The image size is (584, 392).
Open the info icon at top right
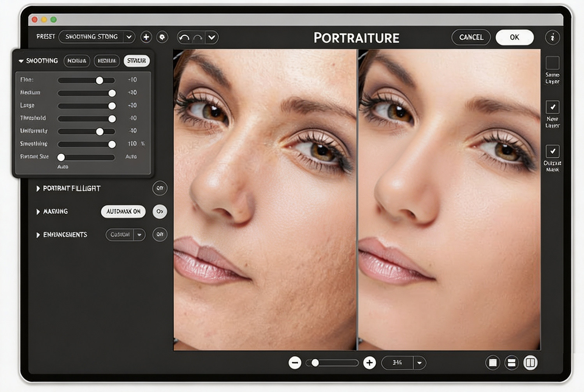point(552,37)
